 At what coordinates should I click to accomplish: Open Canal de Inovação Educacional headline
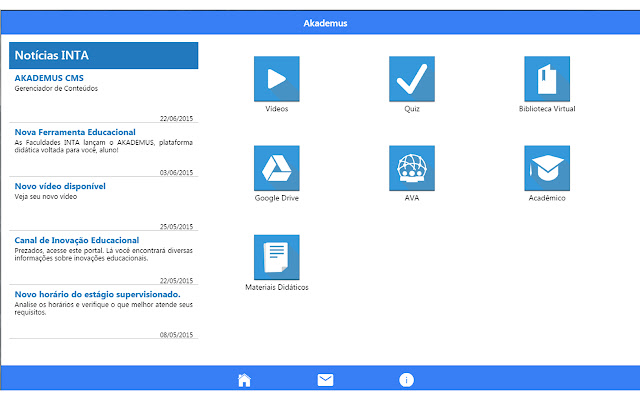[77, 240]
